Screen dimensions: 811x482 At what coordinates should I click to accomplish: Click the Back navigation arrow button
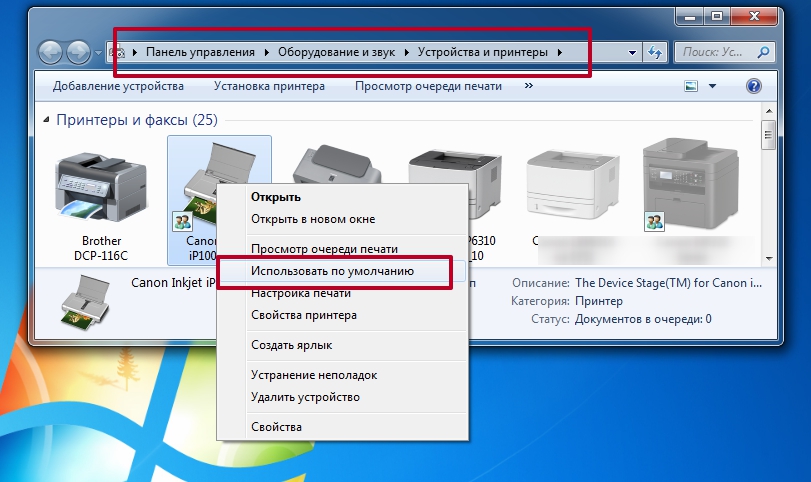pyautogui.click(x=51, y=52)
